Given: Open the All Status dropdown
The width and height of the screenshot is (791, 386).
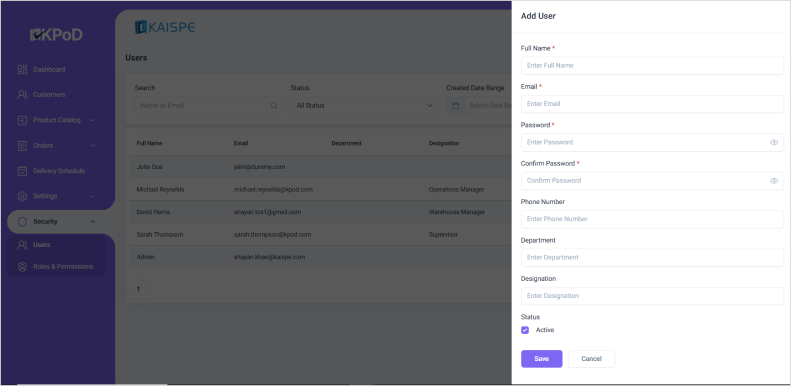Looking at the screenshot, I should [x=364, y=105].
